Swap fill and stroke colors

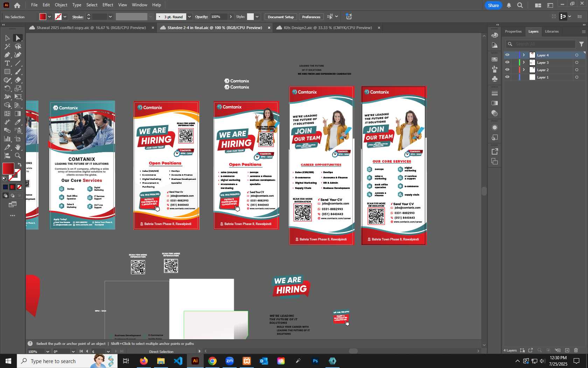(20, 164)
